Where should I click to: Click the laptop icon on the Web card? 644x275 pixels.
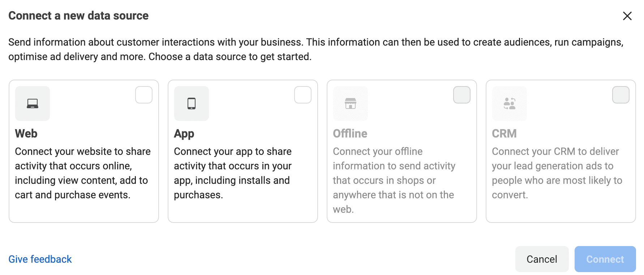(x=32, y=103)
